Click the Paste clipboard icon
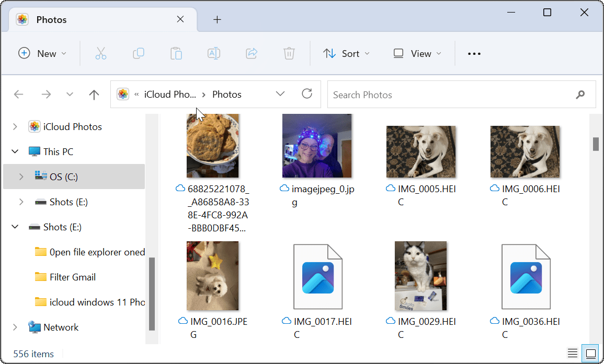This screenshot has height=364, width=604. click(x=176, y=53)
